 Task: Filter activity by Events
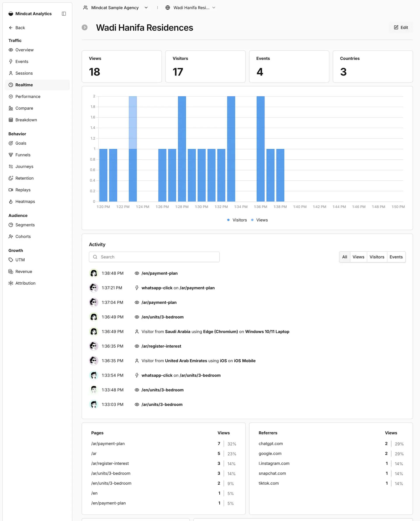(396, 257)
